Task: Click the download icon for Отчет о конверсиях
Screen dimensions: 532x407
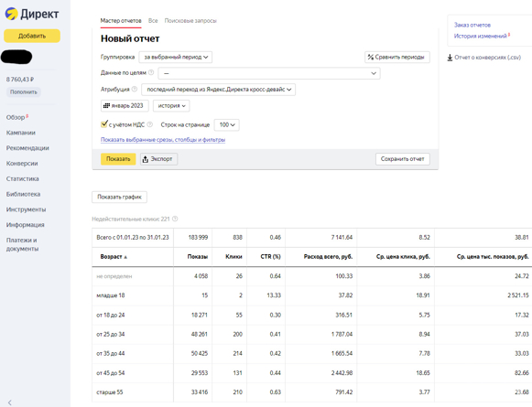Action: (x=450, y=58)
